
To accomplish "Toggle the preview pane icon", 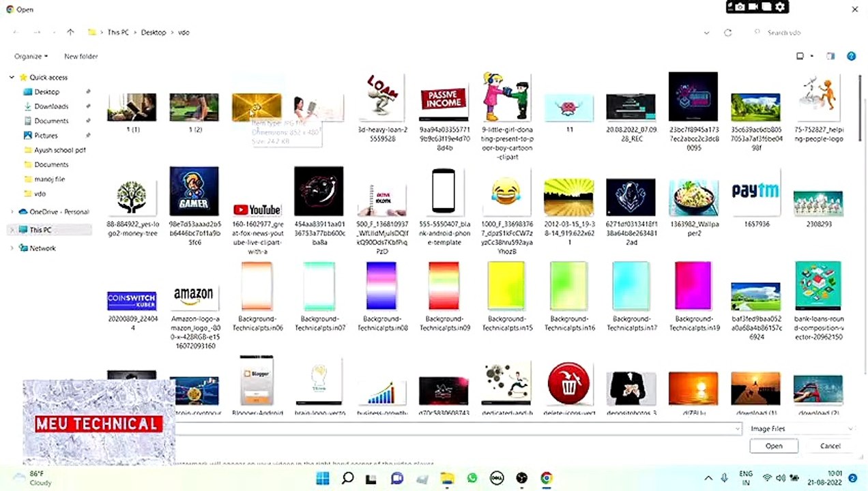I will pos(830,57).
